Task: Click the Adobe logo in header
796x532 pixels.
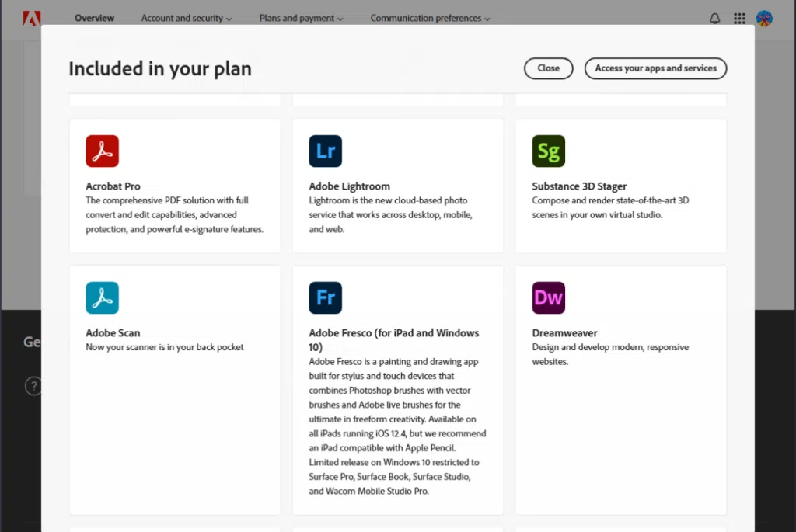Action: [32, 18]
